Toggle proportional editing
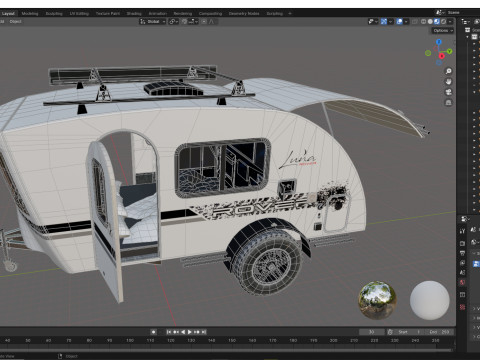This screenshot has width=480, height=360. click(x=204, y=21)
